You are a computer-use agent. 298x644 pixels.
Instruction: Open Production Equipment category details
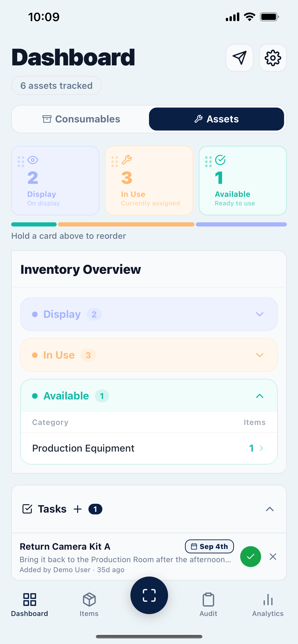[149, 448]
